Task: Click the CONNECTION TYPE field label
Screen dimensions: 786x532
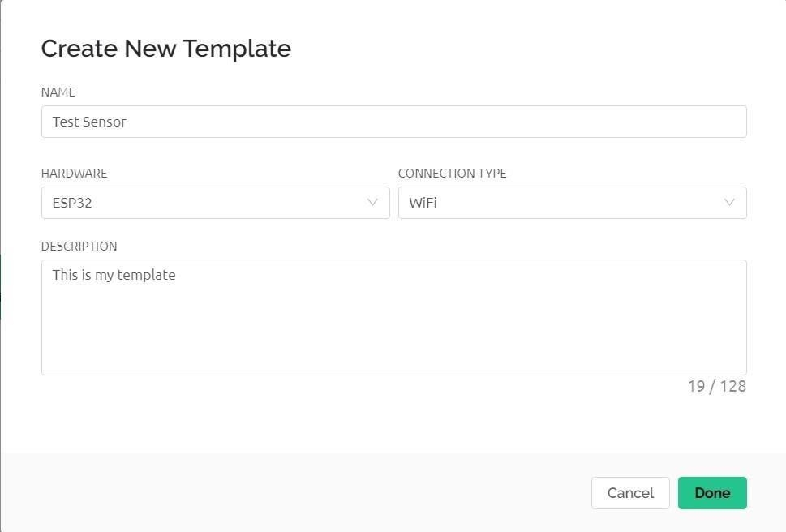Action: point(452,174)
